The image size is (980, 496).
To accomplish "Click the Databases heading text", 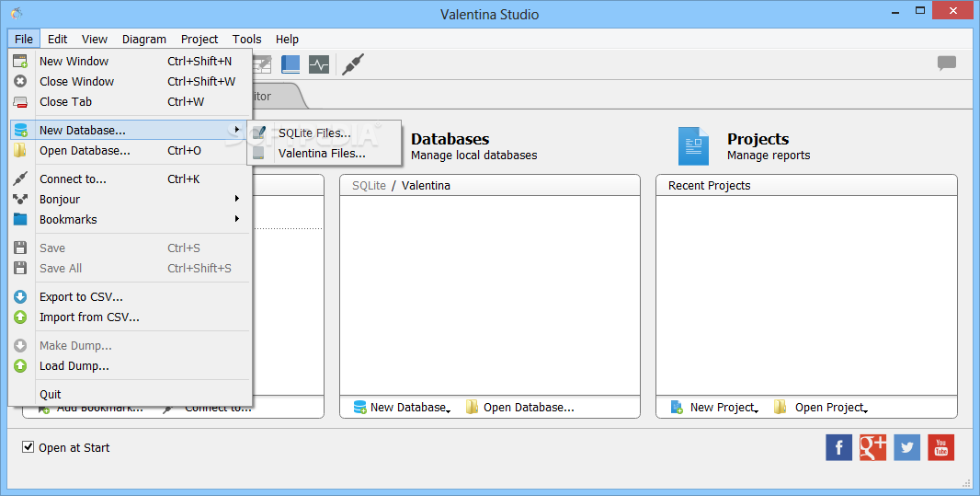I will (450, 139).
